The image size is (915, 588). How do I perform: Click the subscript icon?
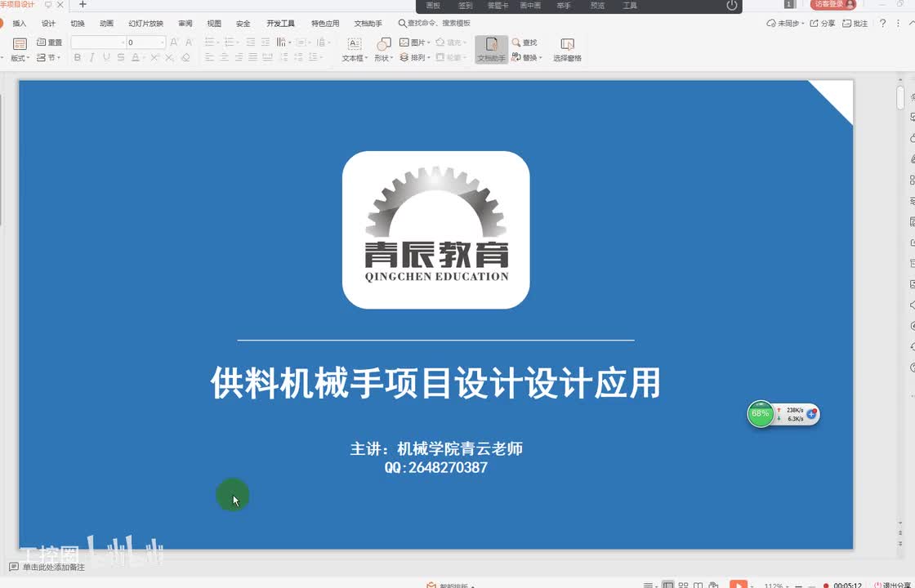pos(169,57)
